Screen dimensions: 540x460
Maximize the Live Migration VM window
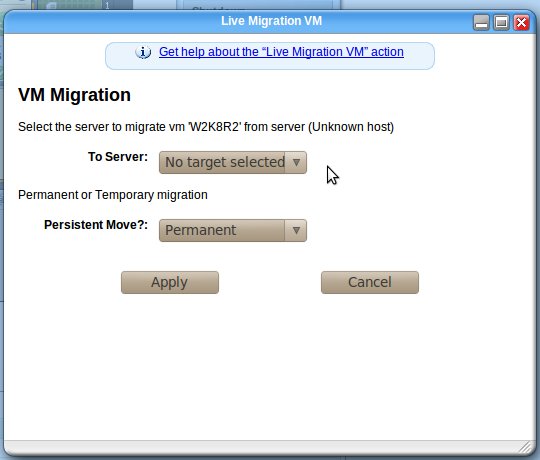[501, 23]
